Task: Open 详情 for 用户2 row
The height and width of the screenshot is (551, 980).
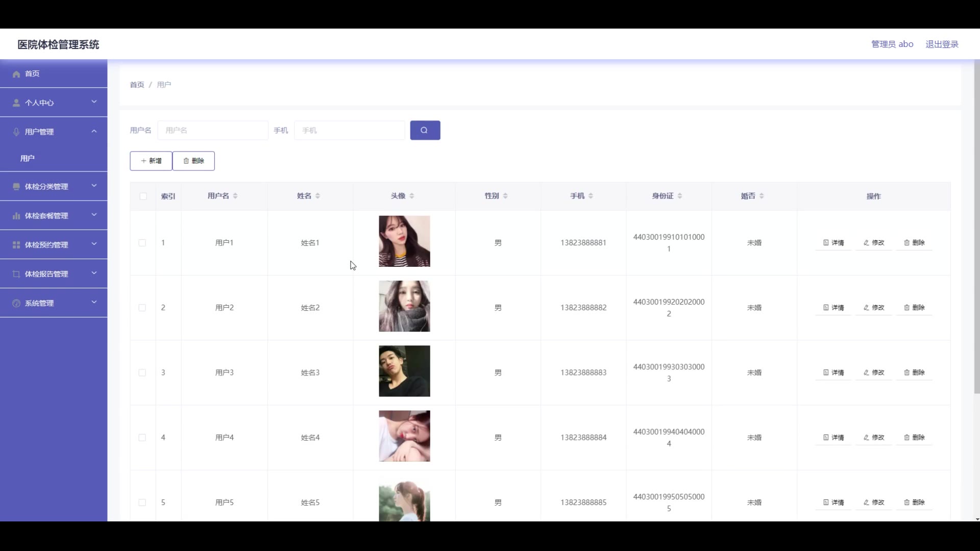Action: pos(834,308)
